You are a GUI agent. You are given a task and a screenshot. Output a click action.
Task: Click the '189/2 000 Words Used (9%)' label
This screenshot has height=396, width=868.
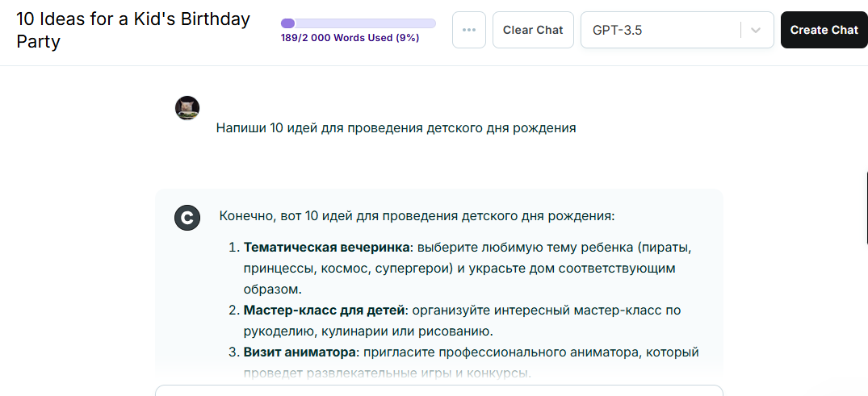[350, 38]
